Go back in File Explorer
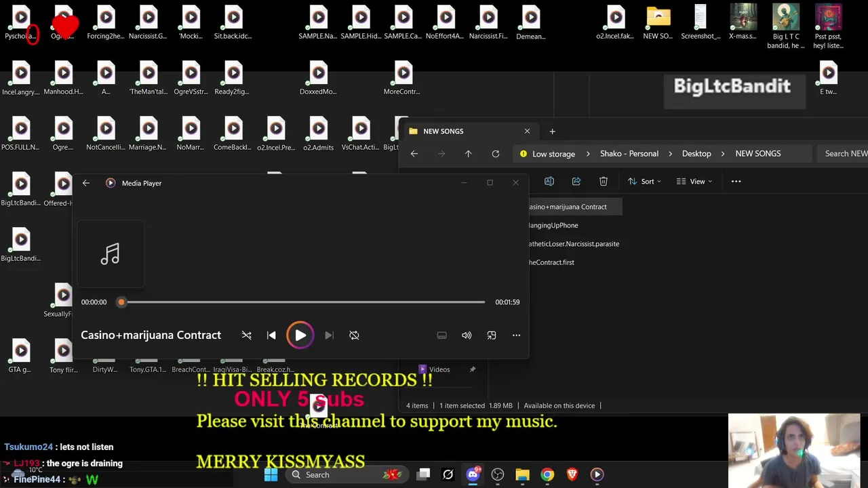The width and height of the screenshot is (868, 488). pos(414,154)
